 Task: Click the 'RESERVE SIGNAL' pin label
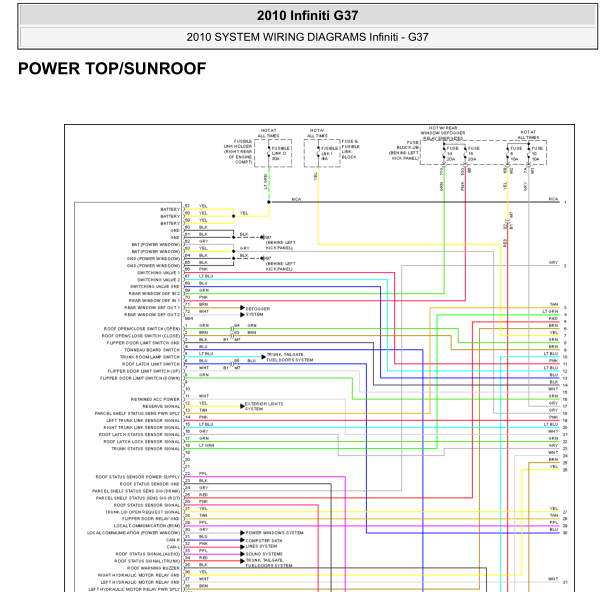coord(161,406)
